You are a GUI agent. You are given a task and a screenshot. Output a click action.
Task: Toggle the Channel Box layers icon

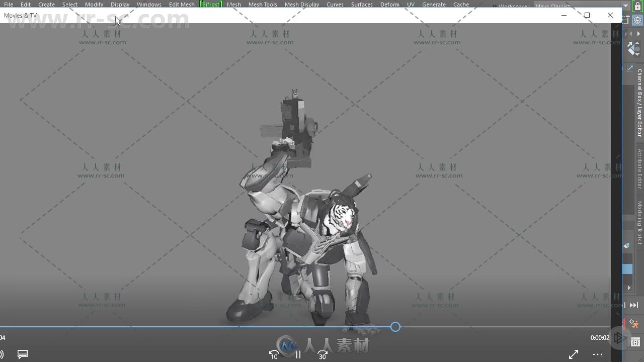point(637,21)
